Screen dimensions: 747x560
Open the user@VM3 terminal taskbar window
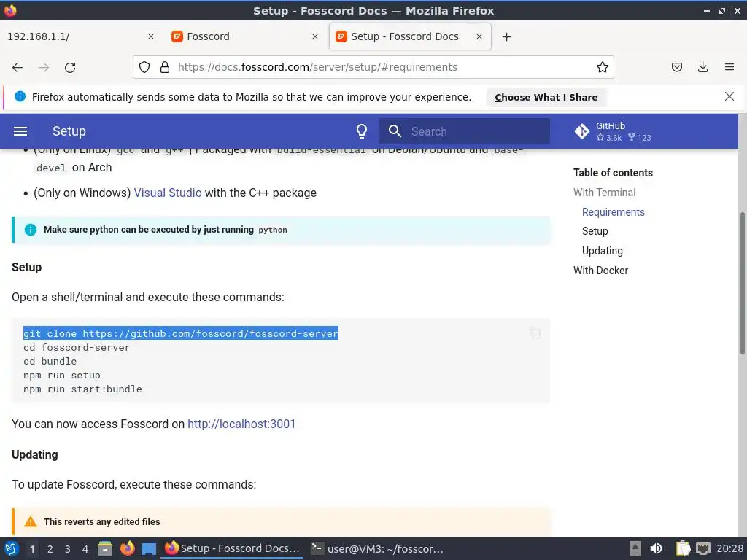coord(377,548)
